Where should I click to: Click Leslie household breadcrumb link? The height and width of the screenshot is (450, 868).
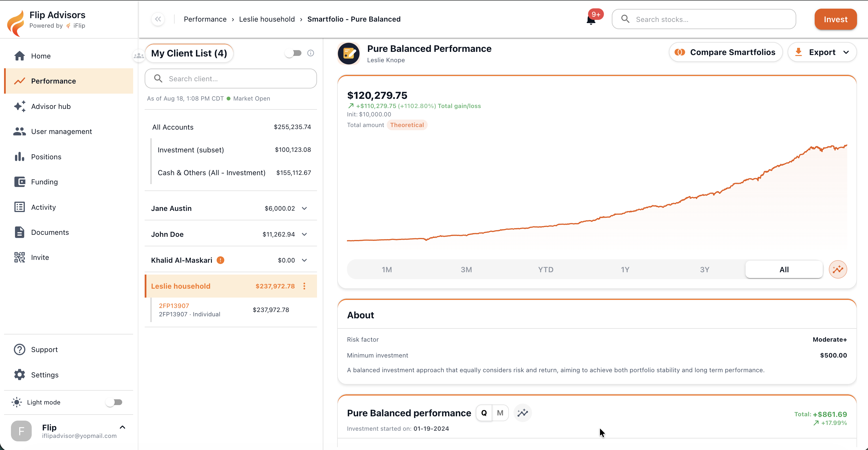[267, 19]
